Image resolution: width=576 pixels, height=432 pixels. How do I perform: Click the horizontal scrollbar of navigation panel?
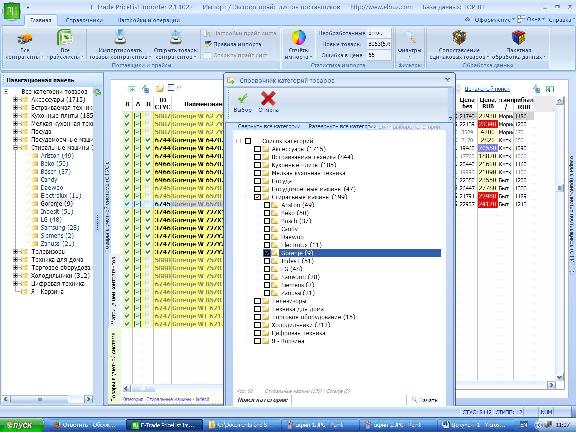tap(47, 399)
